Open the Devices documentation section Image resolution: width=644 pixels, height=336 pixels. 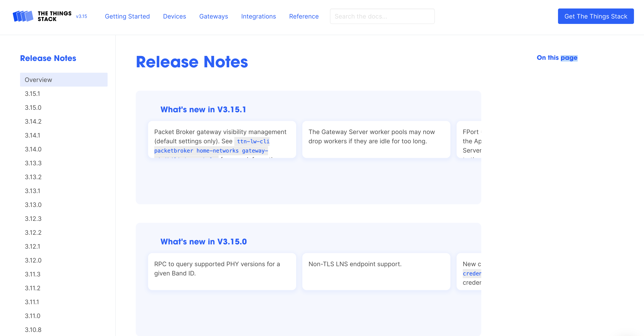[174, 16]
